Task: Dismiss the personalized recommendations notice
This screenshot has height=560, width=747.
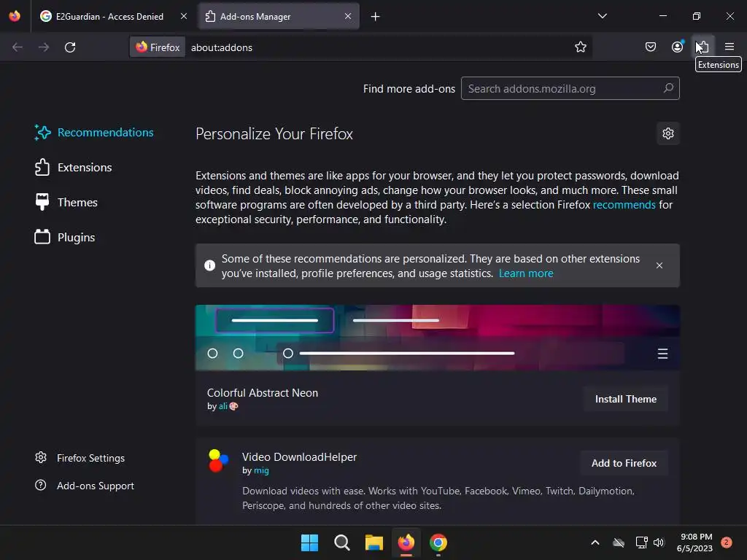Action: (x=659, y=265)
